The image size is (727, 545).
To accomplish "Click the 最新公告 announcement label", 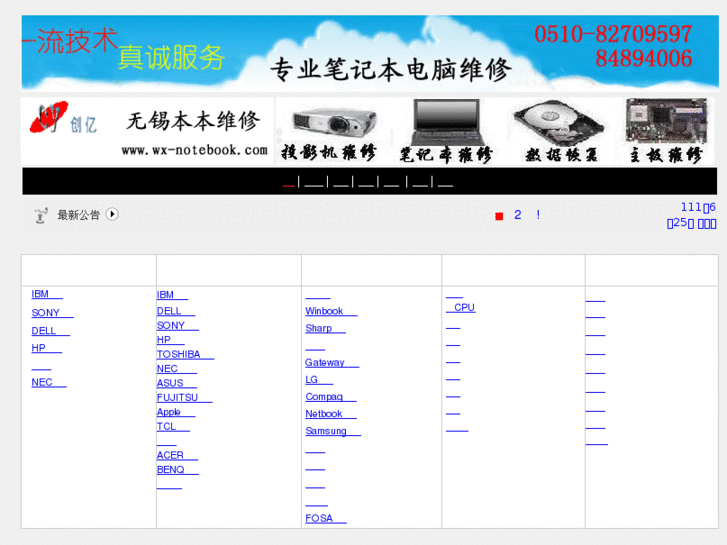I will coord(78,215).
